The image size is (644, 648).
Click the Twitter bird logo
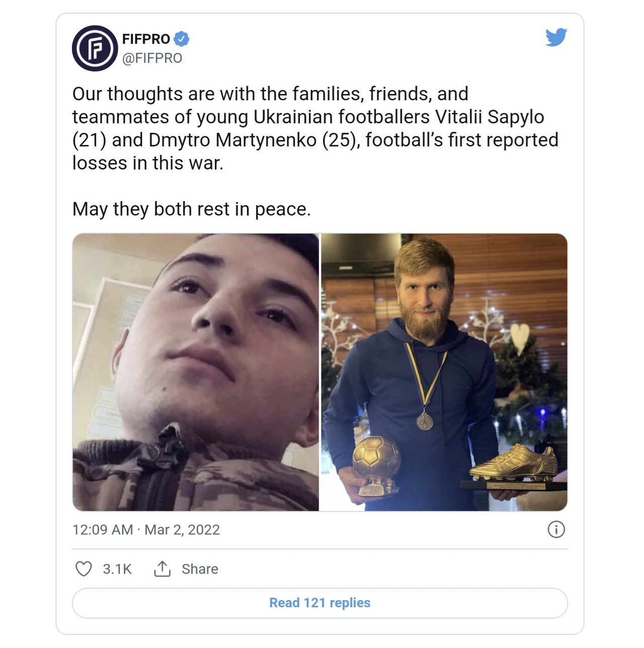556,38
